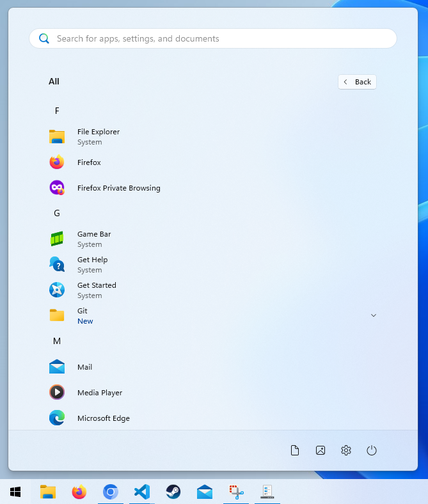
Task: Open Documents folder icon in Start footer
Action: [x=295, y=450]
